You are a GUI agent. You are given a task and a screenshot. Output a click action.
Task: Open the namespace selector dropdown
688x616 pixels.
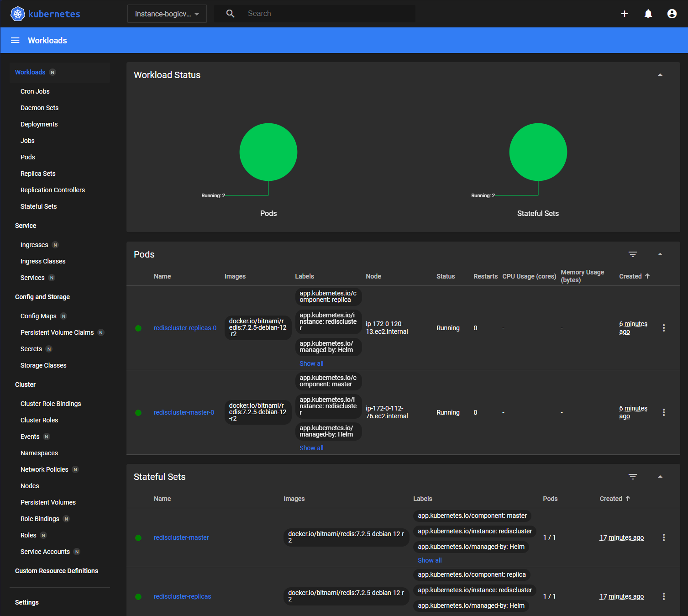(167, 14)
